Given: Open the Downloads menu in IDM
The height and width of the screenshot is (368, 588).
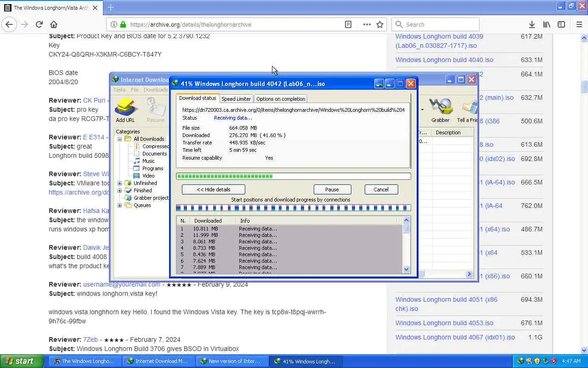Looking at the screenshot, I should point(156,90).
